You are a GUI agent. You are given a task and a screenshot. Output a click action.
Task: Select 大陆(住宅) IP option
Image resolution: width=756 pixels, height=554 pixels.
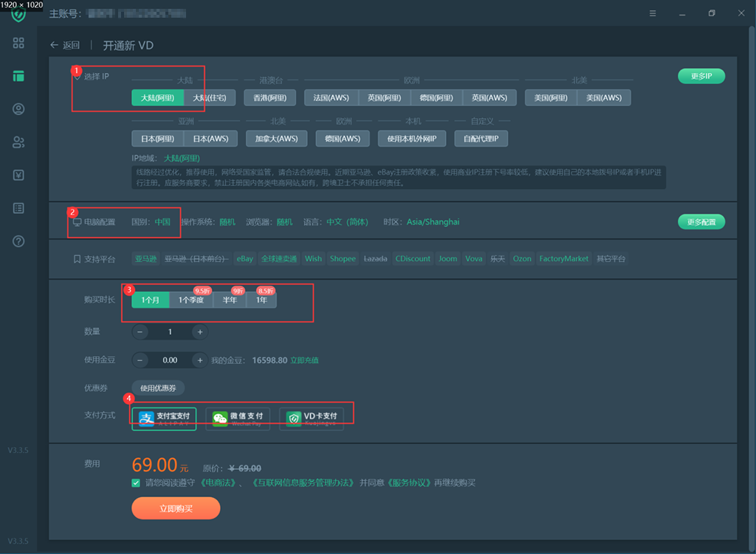(210, 98)
